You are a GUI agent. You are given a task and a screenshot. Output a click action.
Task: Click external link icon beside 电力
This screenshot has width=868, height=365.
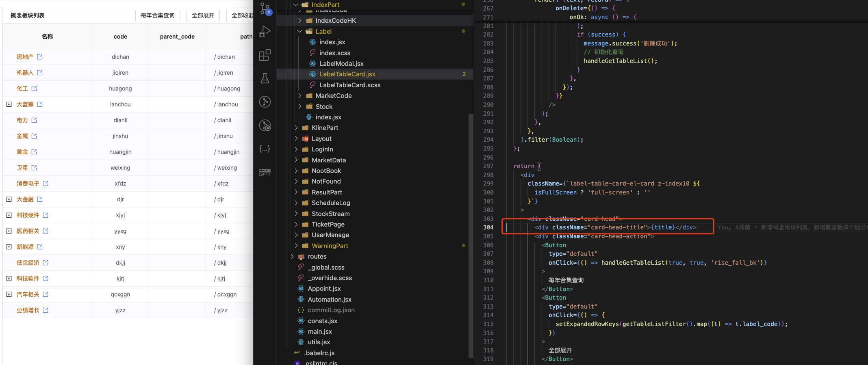point(34,120)
